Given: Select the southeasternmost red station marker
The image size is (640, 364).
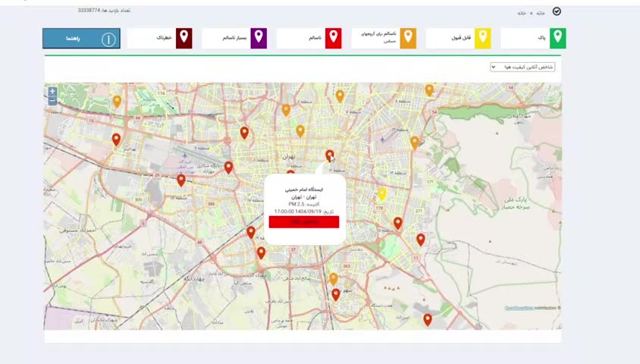Looking at the screenshot, I should pos(428,319).
